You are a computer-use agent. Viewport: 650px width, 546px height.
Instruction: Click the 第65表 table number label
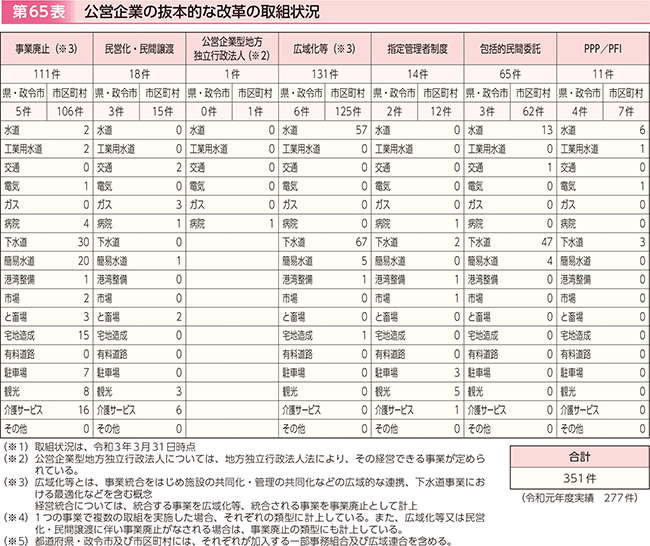tap(38, 12)
